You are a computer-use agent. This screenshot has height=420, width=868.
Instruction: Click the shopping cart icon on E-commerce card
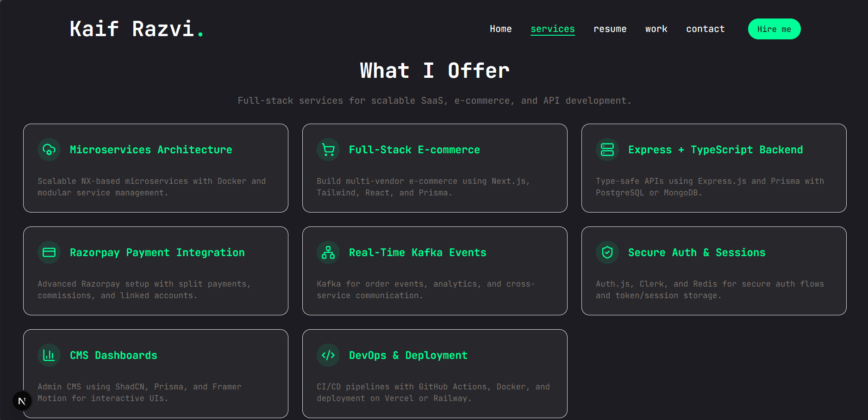click(328, 150)
